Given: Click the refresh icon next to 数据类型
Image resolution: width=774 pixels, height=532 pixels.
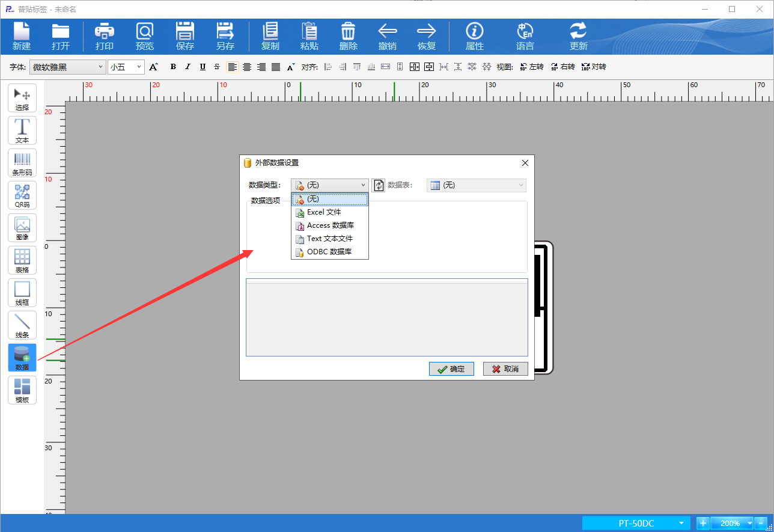Looking at the screenshot, I should coord(378,185).
